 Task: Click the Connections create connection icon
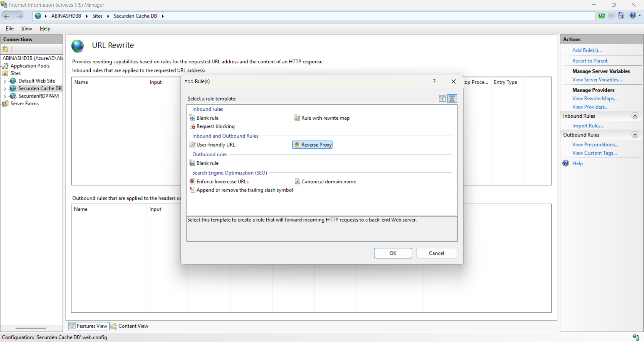[x=5, y=49]
